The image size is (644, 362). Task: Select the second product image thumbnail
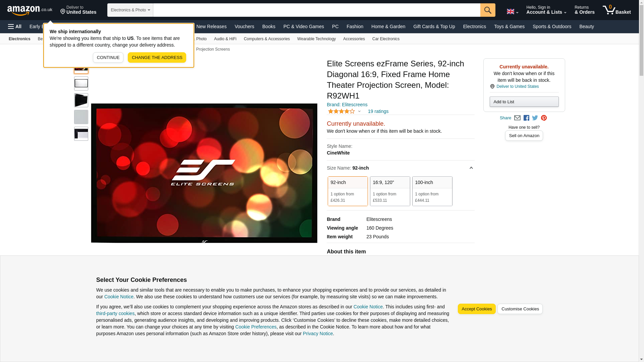pos(81,83)
